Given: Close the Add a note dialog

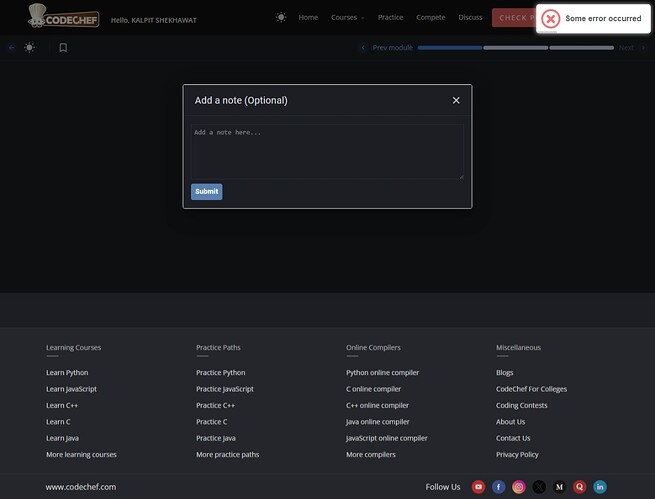Looking at the screenshot, I should pos(456,100).
